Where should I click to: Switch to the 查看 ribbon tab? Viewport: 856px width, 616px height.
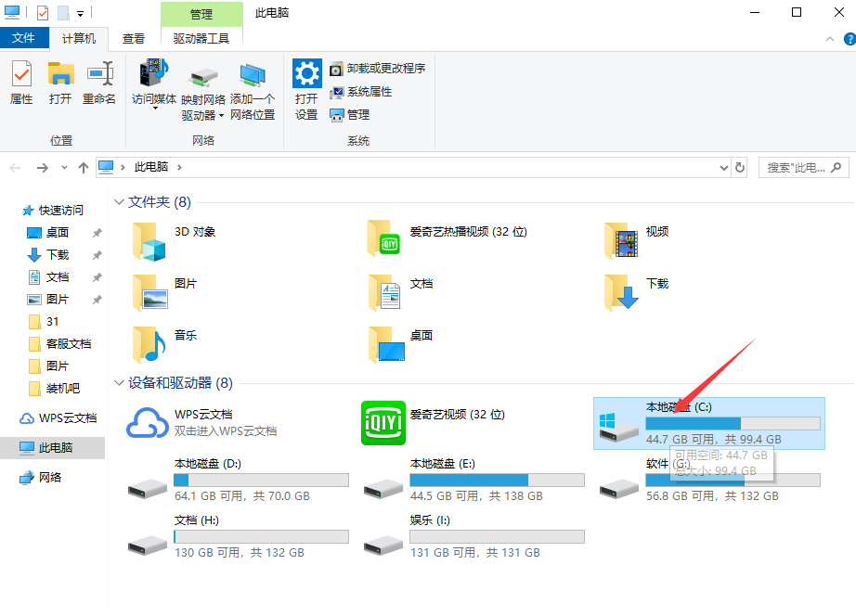[134, 38]
